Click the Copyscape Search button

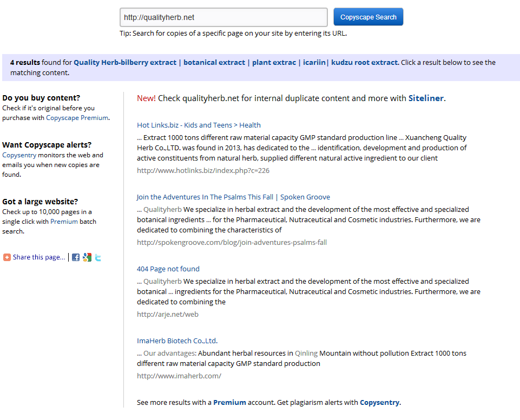368,17
